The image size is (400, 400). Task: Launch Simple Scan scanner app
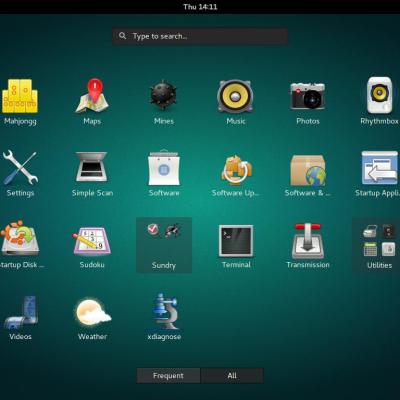pyautogui.click(x=92, y=167)
